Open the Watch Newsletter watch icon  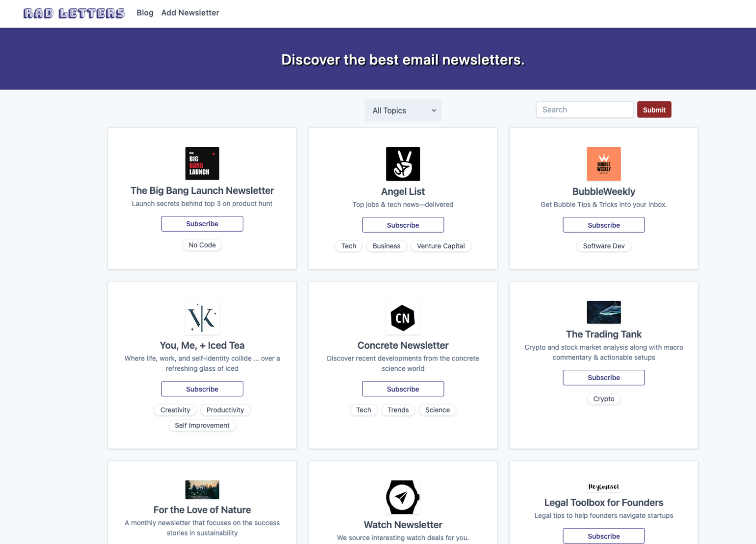click(x=403, y=497)
